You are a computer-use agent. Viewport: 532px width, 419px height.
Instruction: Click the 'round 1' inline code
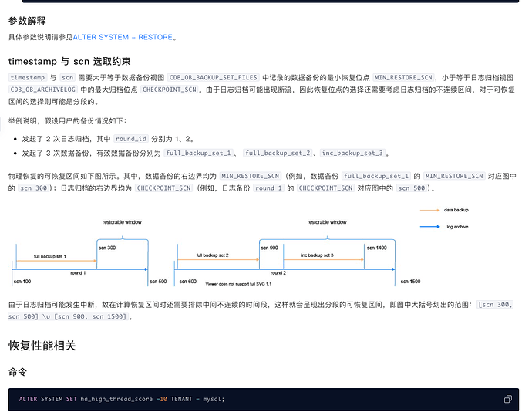[x=268, y=188]
